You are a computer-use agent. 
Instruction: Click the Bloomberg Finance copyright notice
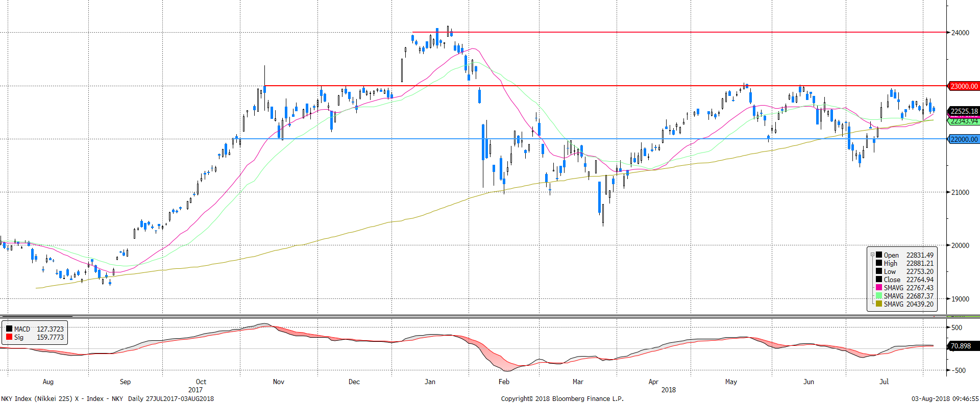click(562, 399)
